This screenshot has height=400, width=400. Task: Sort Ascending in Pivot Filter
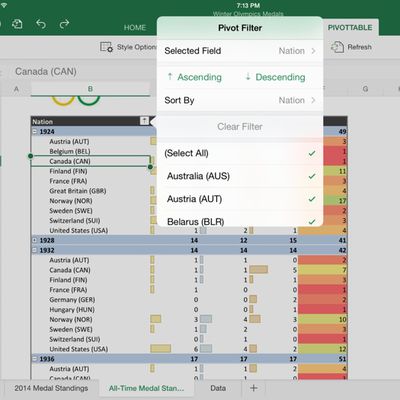pyautogui.click(x=194, y=77)
